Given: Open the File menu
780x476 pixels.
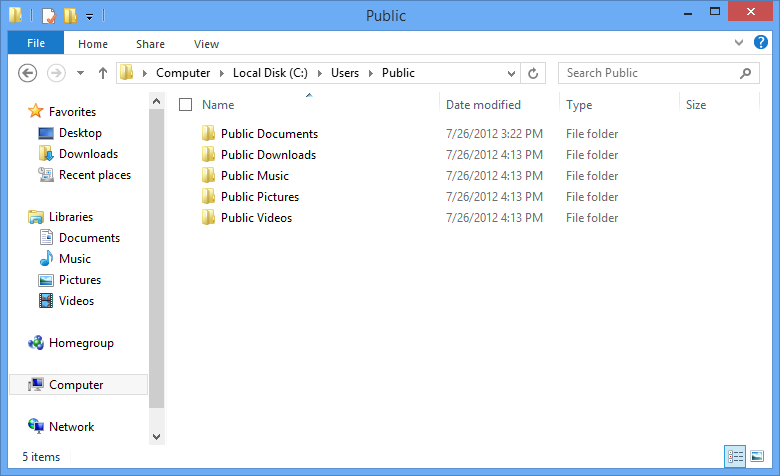Looking at the screenshot, I should 36,43.
